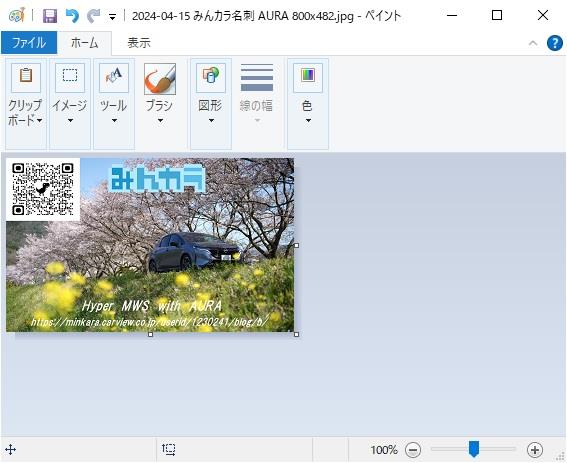Click the window resize grip in the status bar
The width and height of the screenshot is (567, 463).
(561, 457)
